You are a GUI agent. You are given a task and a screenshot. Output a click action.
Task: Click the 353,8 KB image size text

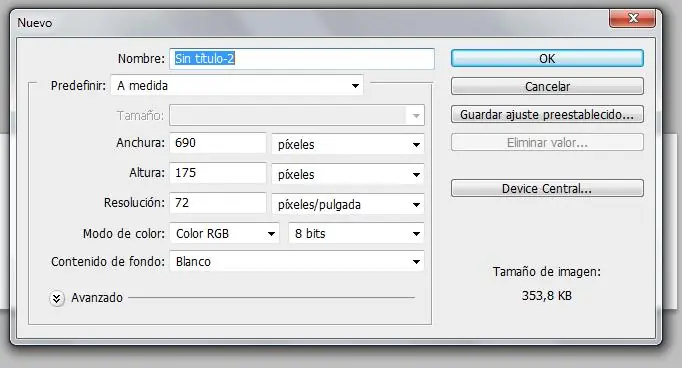pyautogui.click(x=547, y=296)
